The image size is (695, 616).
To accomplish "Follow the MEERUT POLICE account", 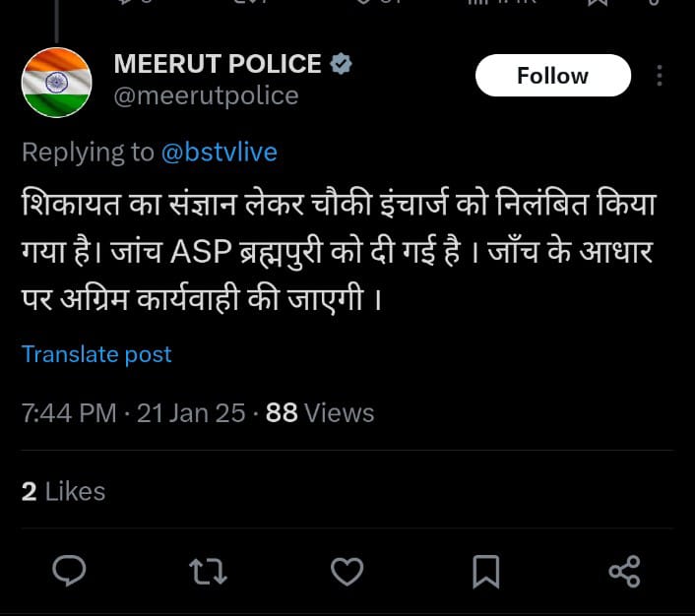I will coord(552,76).
